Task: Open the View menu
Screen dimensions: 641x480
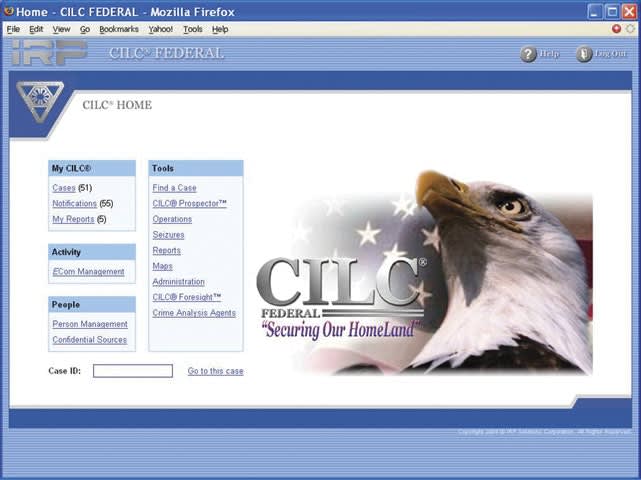Action: coord(61,29)
